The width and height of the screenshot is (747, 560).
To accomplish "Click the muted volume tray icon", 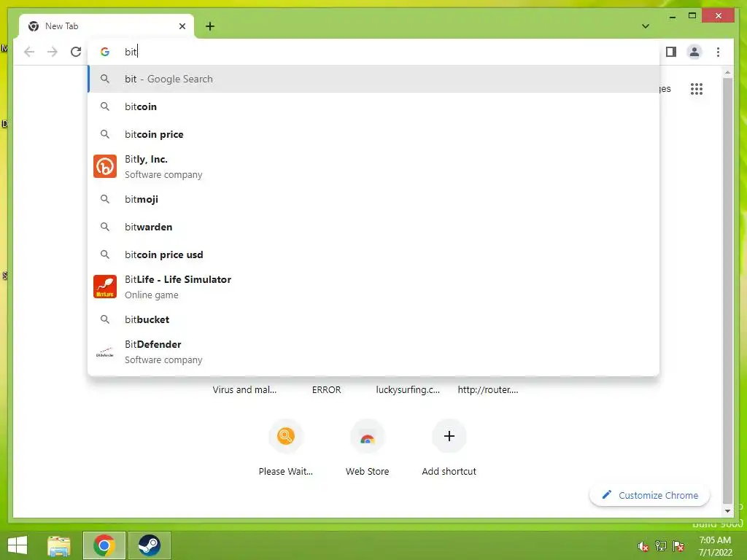I will tap(643, 546).
